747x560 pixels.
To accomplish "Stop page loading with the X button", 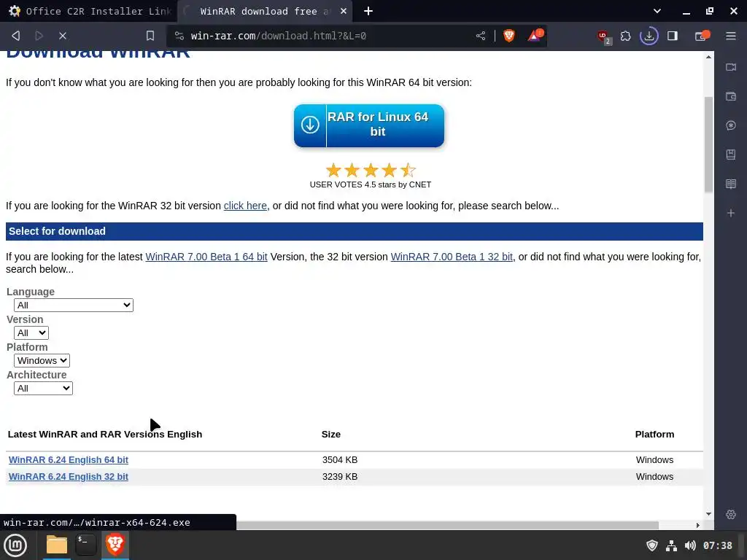I will click(63, 36).
